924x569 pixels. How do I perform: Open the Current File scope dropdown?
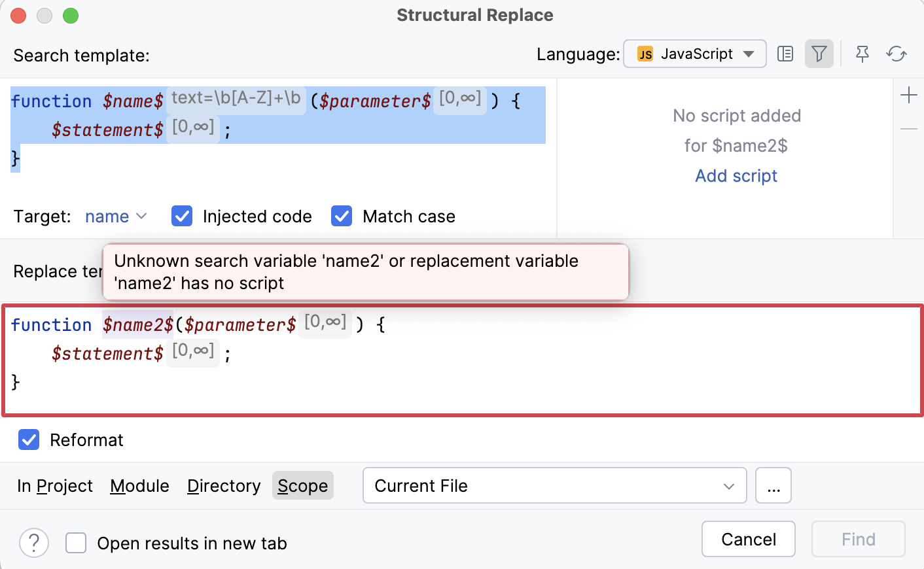554,485
